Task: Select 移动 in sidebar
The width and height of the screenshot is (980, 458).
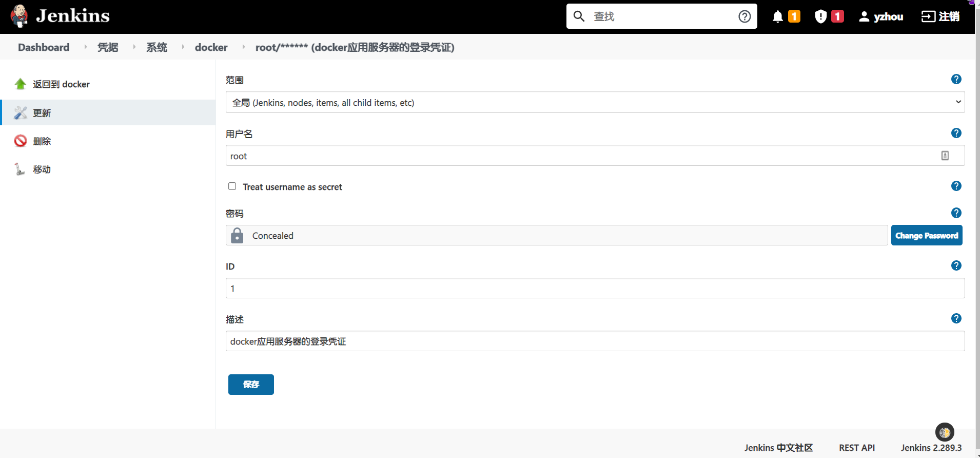Action: click(42, 169)
